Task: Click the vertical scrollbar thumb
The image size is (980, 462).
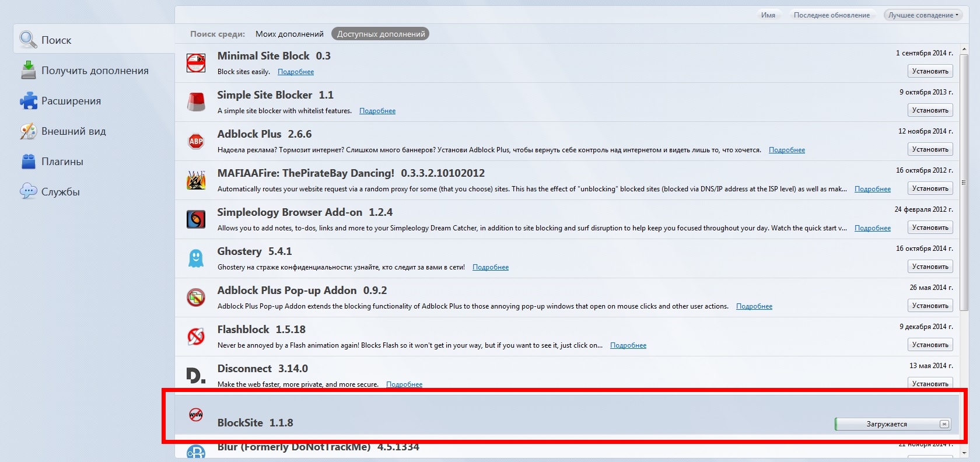Action: [x=963, y=183]
